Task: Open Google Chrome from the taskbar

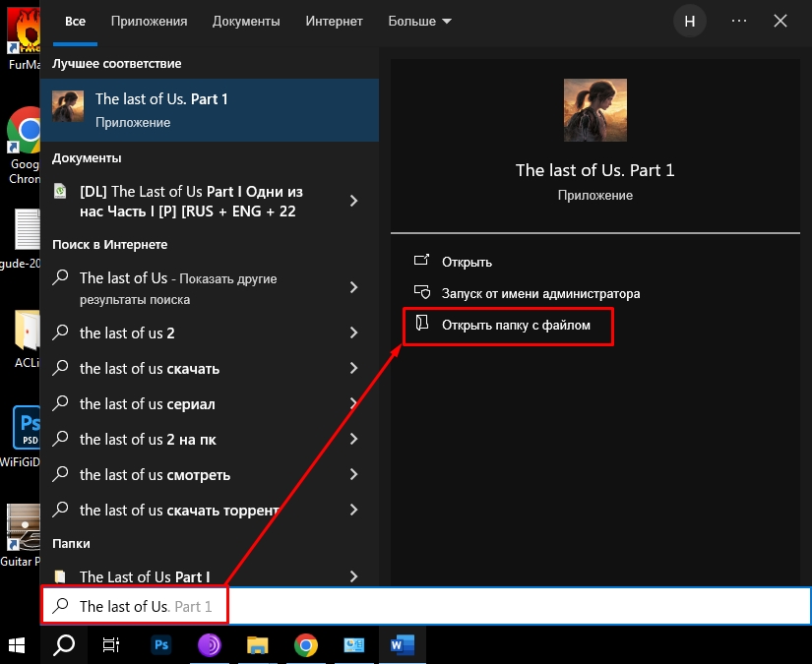Action: coord(305,645)
